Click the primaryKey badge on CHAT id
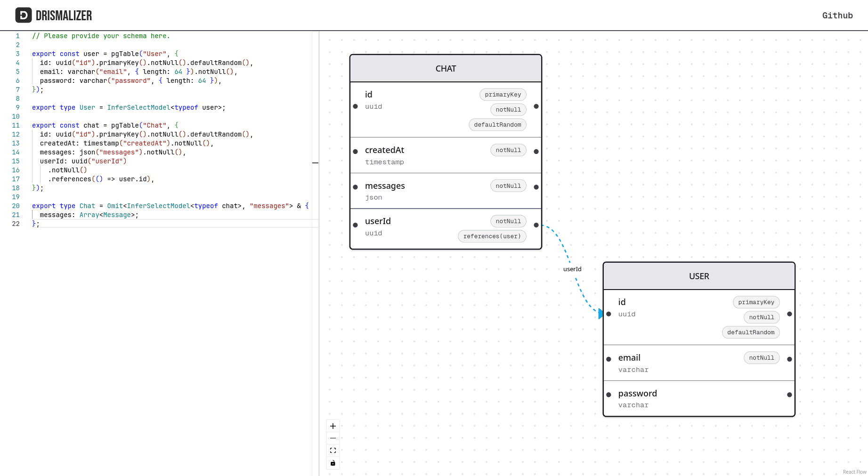 coord(503,95)
